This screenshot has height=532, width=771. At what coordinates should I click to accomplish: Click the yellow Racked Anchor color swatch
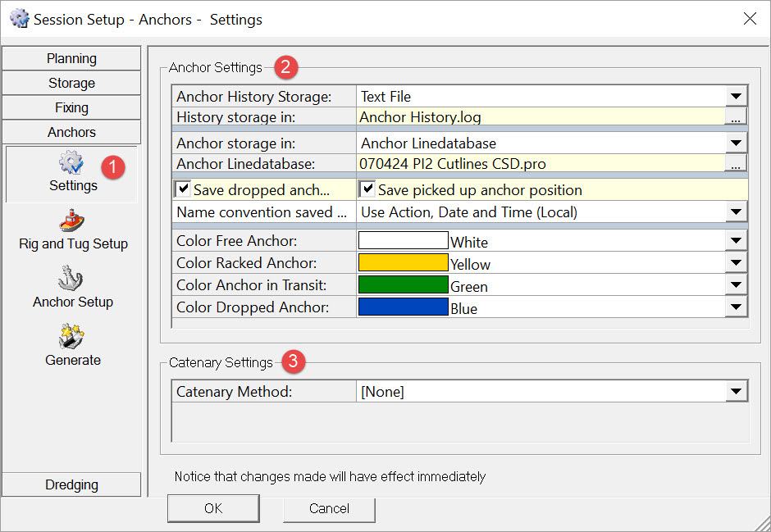click(x=403, y=264)
